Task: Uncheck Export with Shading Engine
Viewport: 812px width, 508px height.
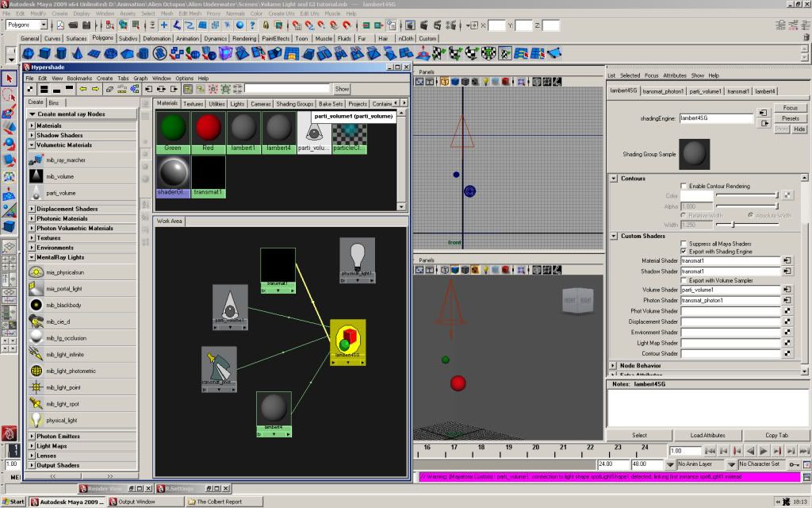Action: click(684, 252)
